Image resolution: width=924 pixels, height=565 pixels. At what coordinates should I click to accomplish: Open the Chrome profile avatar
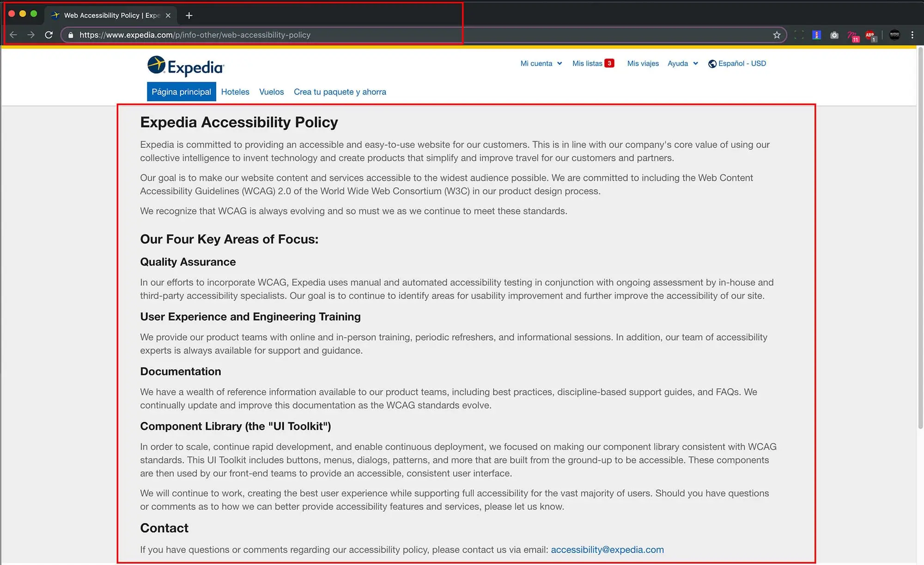point(894,35)
